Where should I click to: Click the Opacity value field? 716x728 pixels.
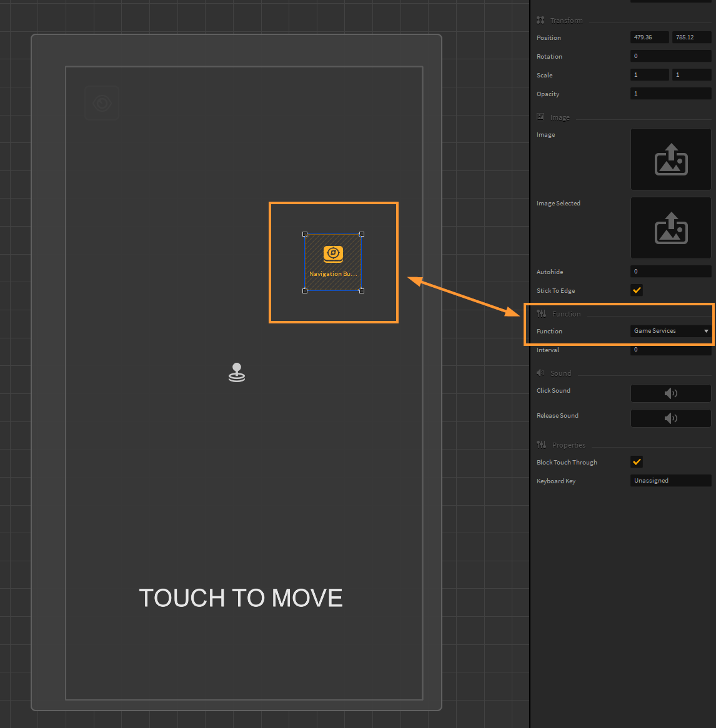coord(670,94)
